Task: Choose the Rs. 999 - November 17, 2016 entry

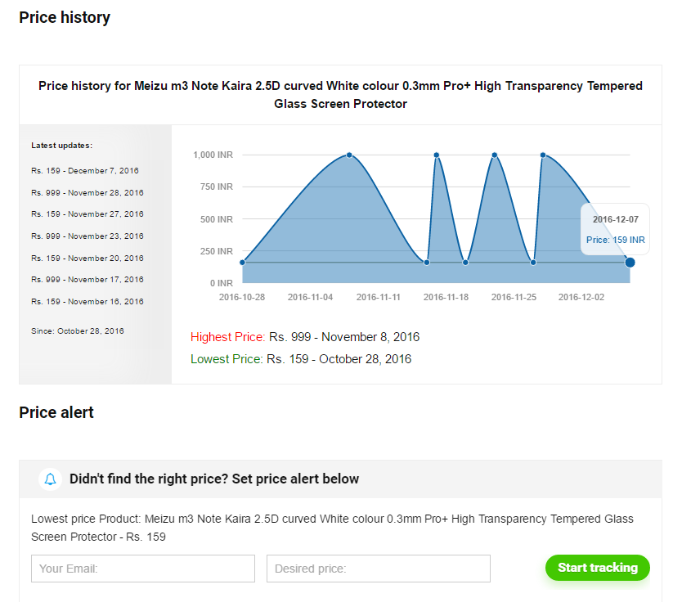Action: pos(87,279)
